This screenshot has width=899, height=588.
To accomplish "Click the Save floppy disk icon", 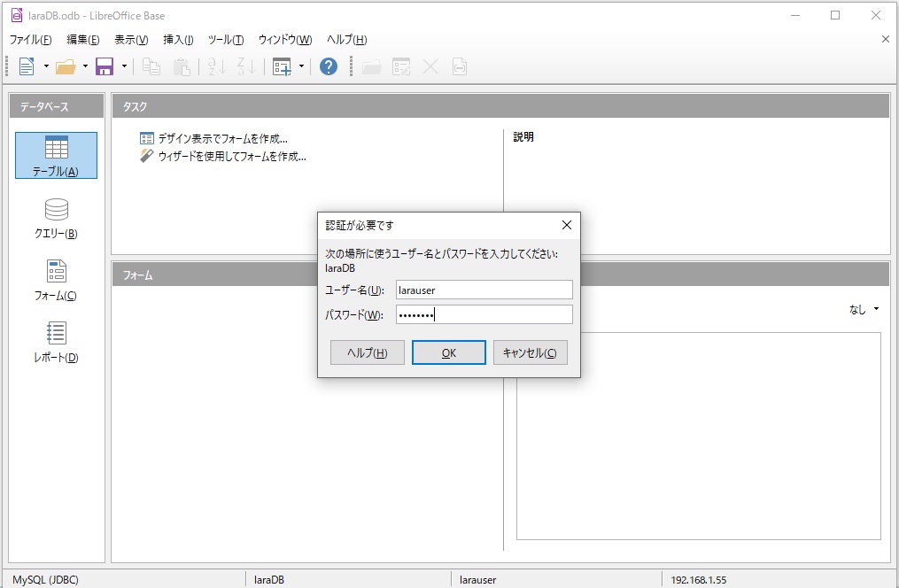I will point(105,66).
